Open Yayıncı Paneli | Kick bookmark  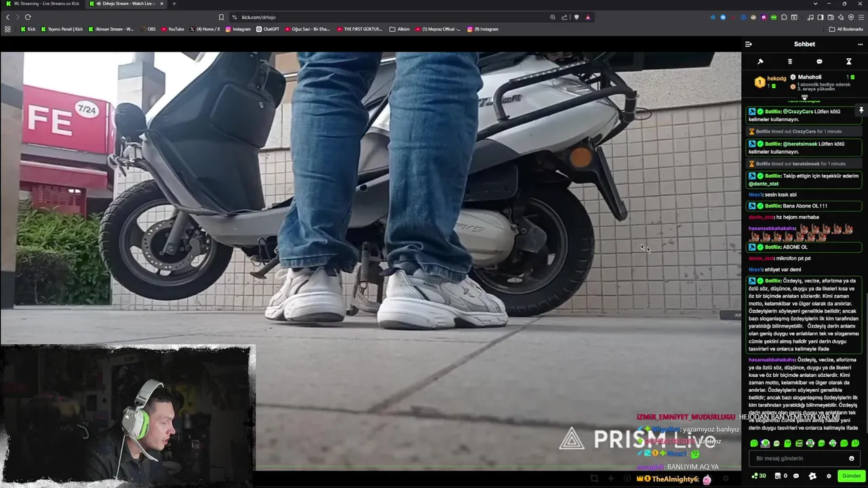coord(62,29)
